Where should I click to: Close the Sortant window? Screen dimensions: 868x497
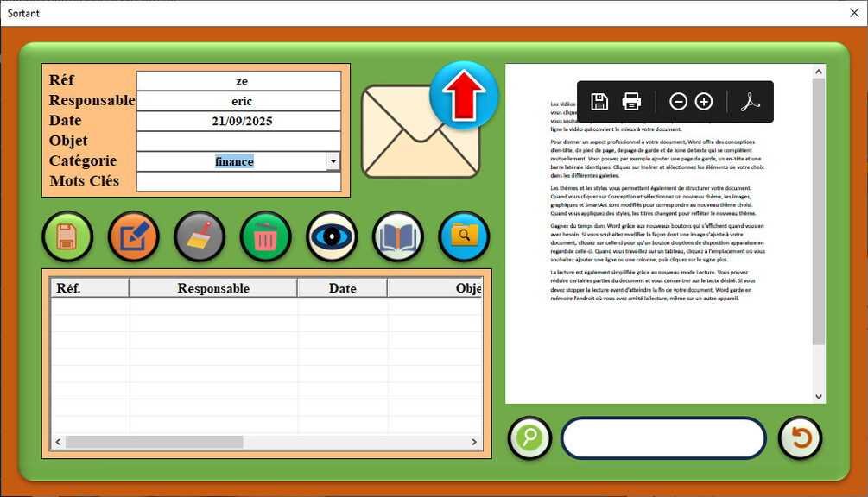854,13
